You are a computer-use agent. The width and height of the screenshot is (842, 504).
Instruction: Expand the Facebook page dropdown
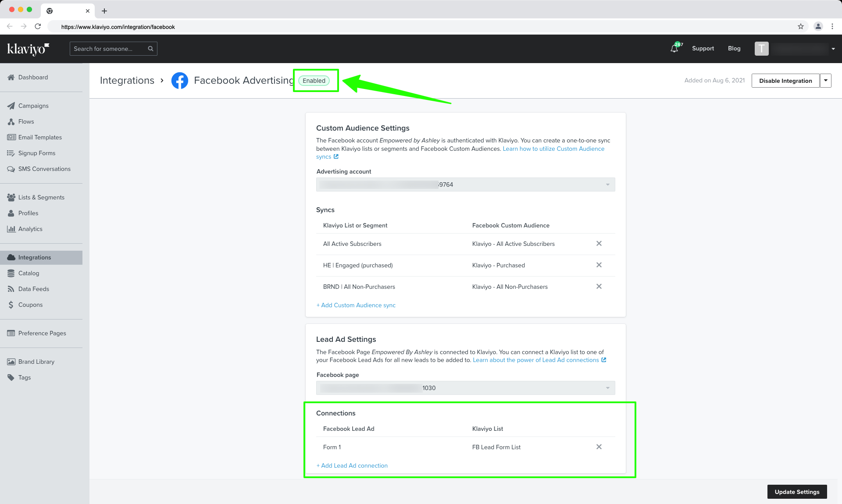[x=465, y=388]
